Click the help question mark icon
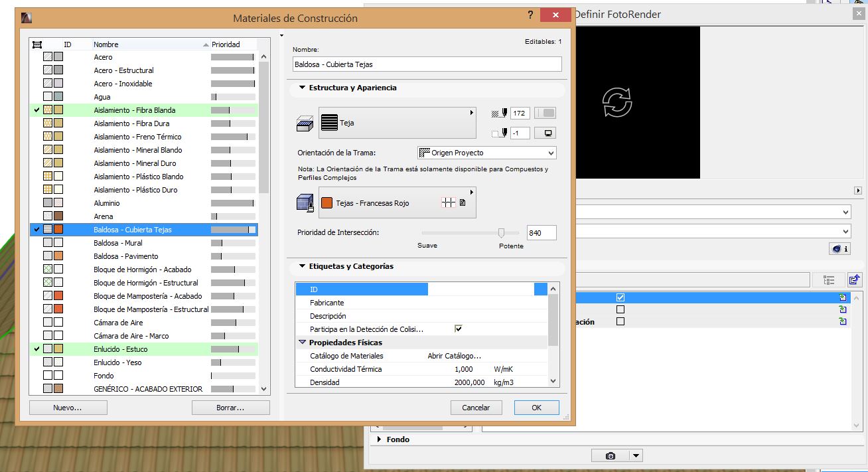Screen dimensions: 868x472 530,15
